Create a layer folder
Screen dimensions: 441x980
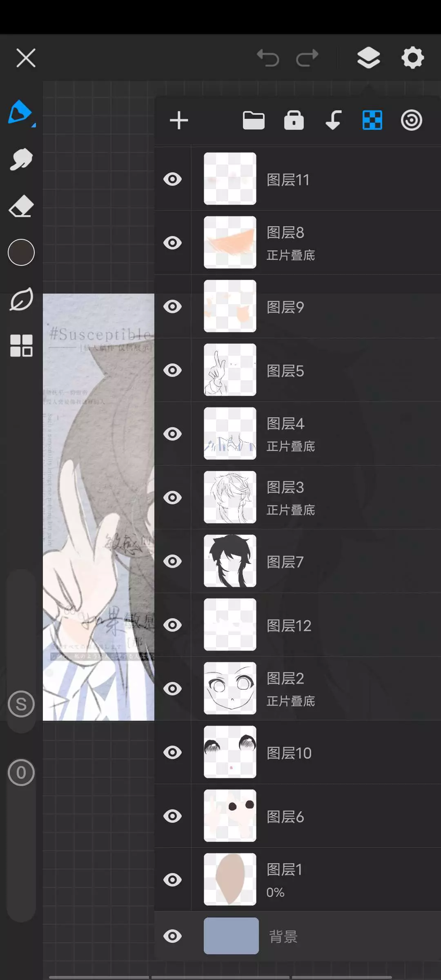[254, 120]
